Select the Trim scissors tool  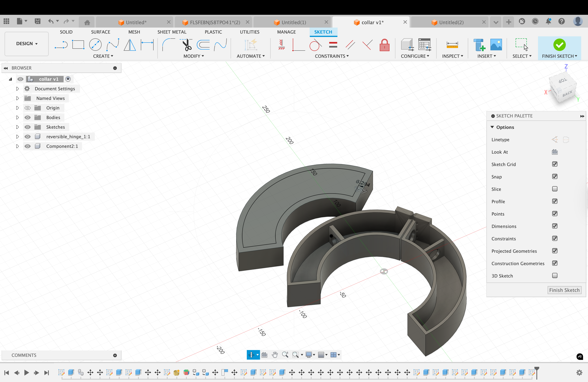(x=187, y=45)
